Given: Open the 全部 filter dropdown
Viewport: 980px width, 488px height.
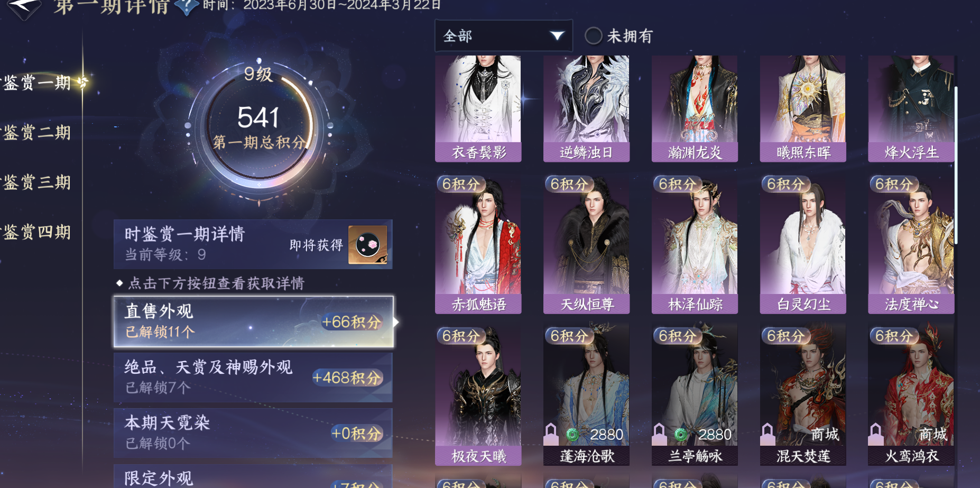Looking at the screenshot, I should 503,36.
